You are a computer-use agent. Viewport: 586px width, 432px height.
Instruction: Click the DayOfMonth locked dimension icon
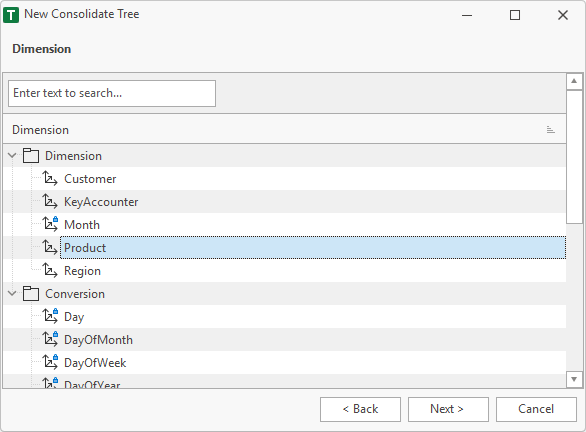pyautogui.click(x=50, y=340)
